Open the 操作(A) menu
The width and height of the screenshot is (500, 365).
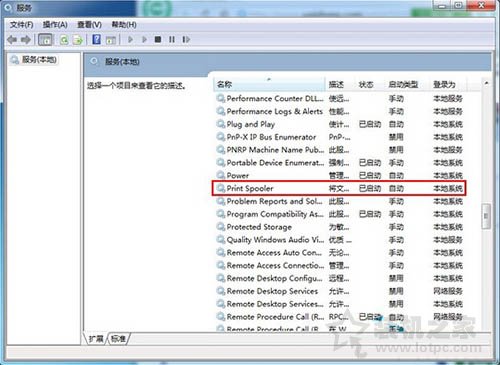point(55,25)
